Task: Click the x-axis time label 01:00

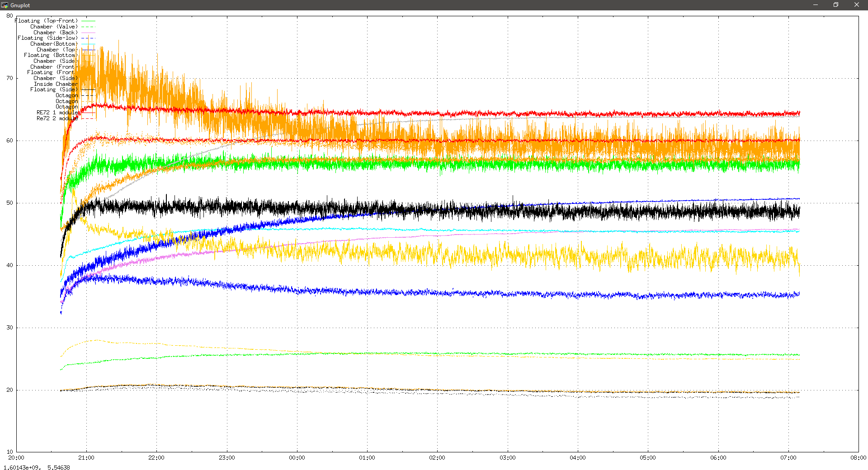Action: click(x=367, y=458)
